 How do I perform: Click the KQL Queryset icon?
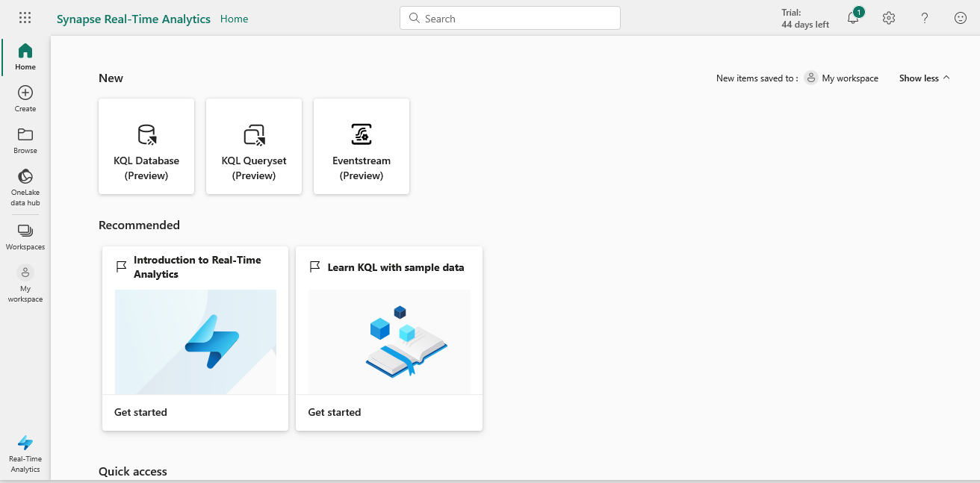pyautogui.click(x=255, y=134)
